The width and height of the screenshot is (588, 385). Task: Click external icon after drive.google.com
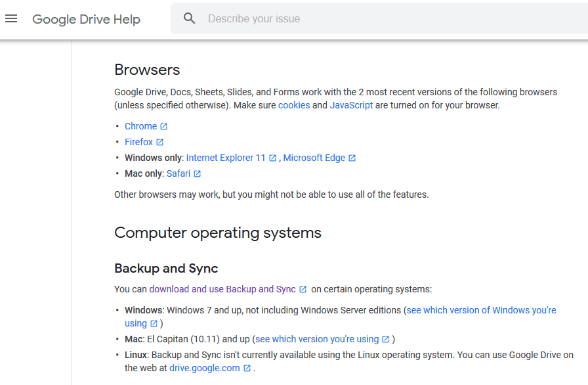[247, 368]
